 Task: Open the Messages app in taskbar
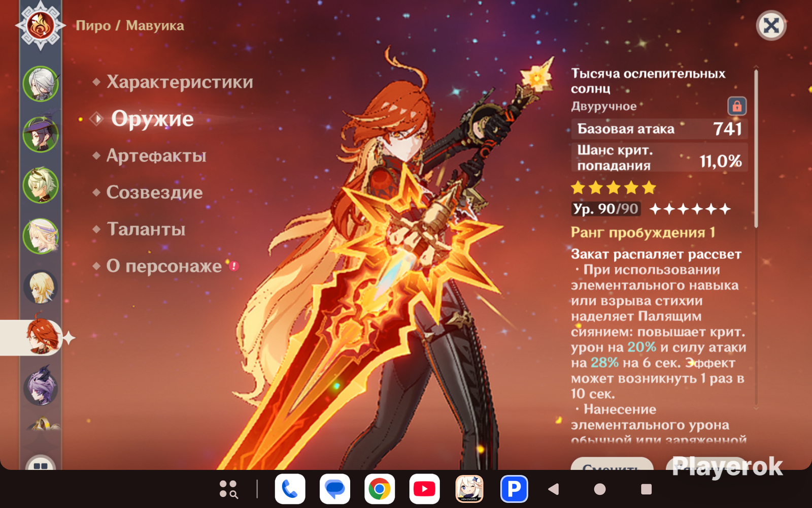pyautogui.click(x=335, y=489)
